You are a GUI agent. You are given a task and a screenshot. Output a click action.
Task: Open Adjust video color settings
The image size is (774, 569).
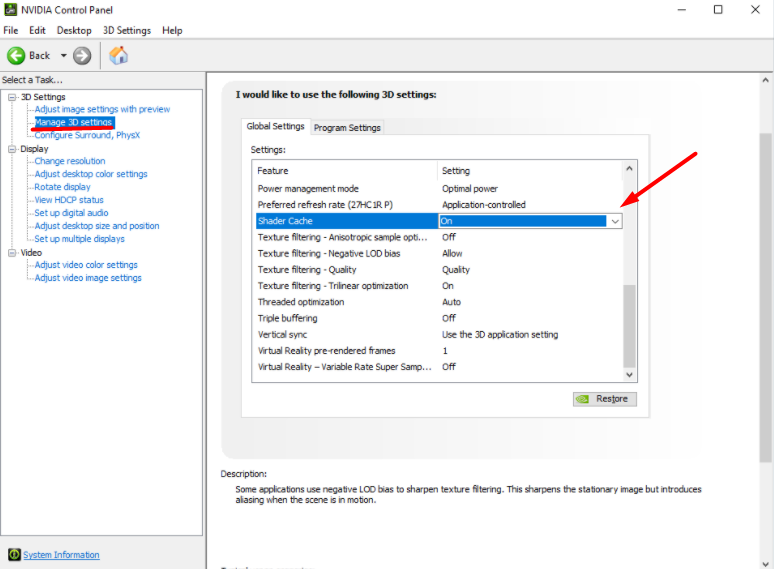point(86,265)
